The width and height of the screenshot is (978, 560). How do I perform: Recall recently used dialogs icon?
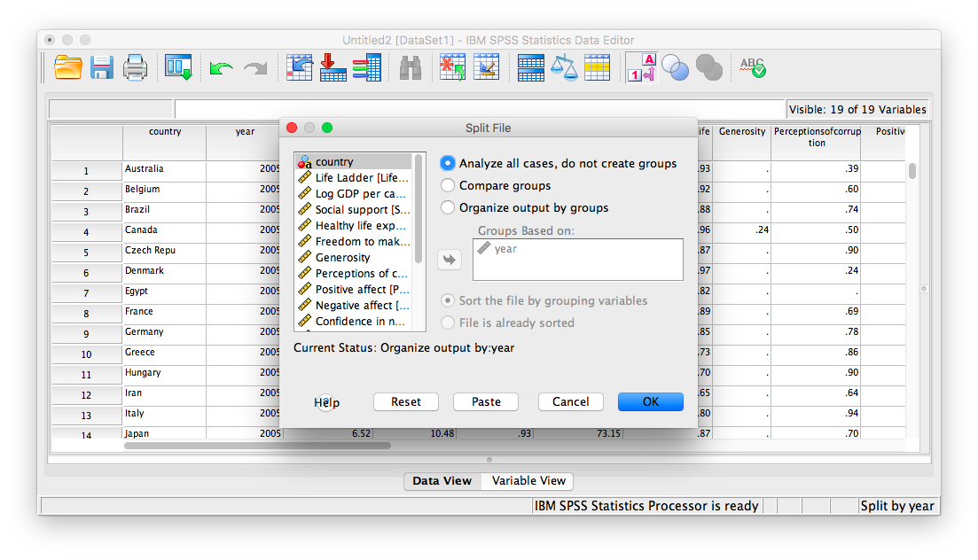[178, 67]
